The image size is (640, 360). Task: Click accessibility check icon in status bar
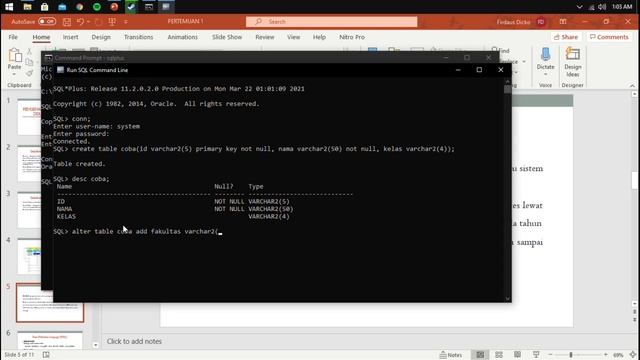(46, 355)
